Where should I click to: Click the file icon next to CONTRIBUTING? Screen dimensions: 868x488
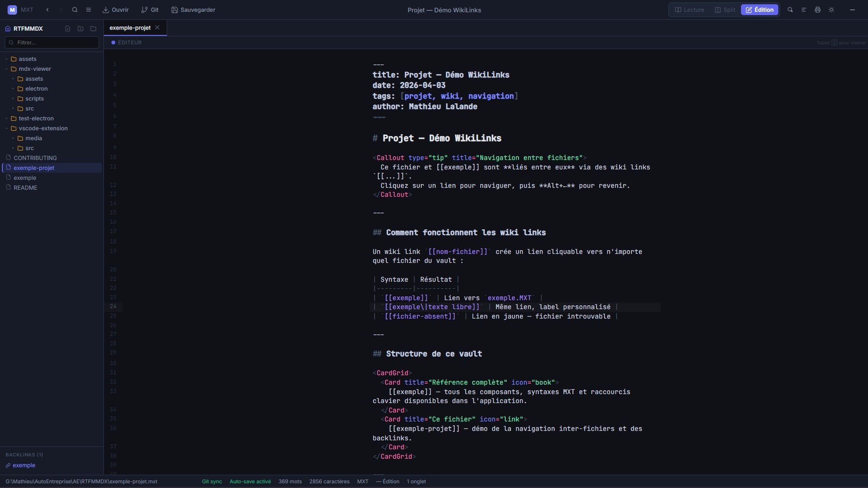8,158
